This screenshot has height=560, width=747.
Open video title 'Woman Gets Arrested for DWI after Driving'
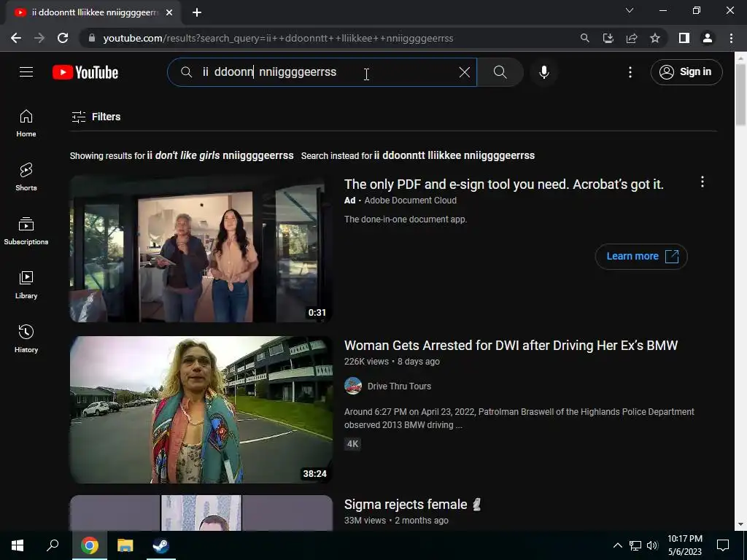click(x=511, y=345)
